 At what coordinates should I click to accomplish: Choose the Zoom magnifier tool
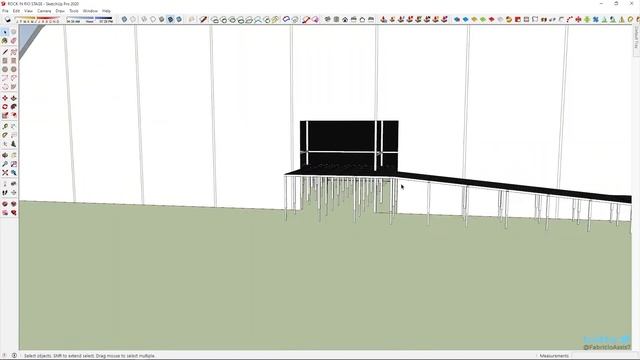tap(5, 164)
